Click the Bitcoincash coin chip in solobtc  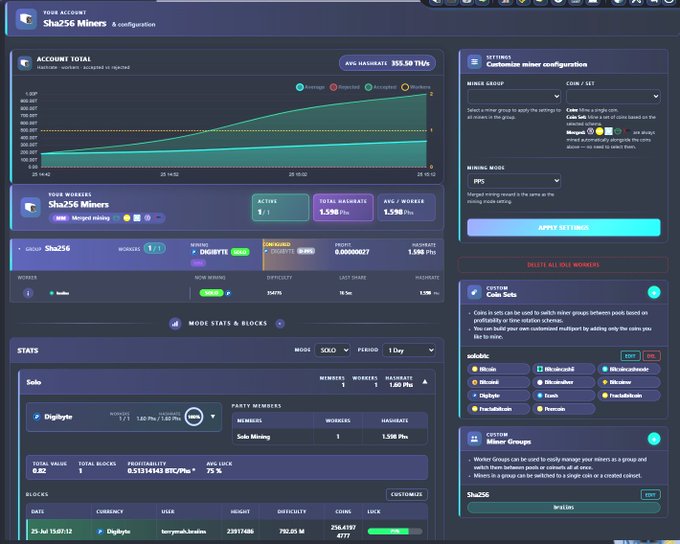(563, 369)
